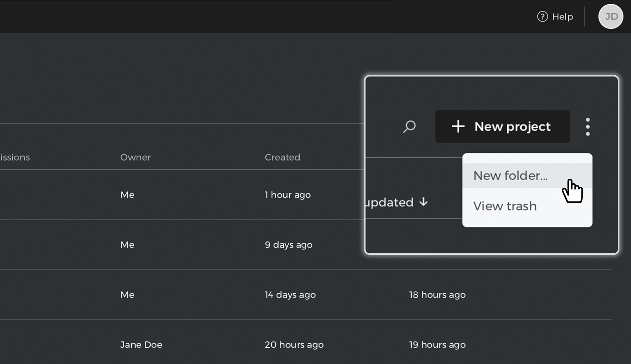
Task: Click the 19 hours ago updated cell
Action: pyautogui.click(x=437, y=345)
